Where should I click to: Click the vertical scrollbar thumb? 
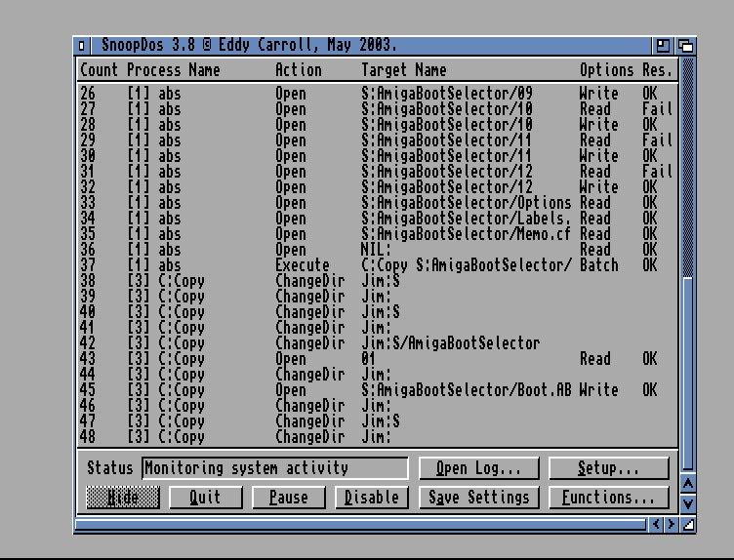tap(688, 374)
